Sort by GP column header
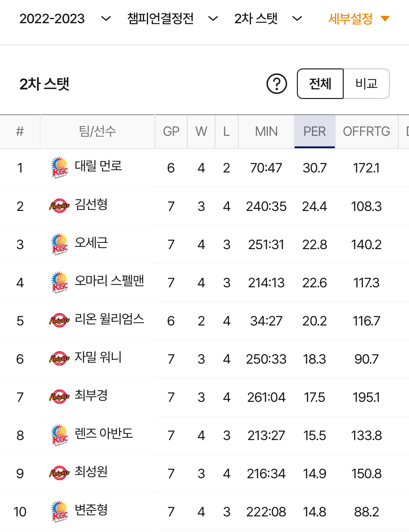The image size is (409, 532). 171,131
